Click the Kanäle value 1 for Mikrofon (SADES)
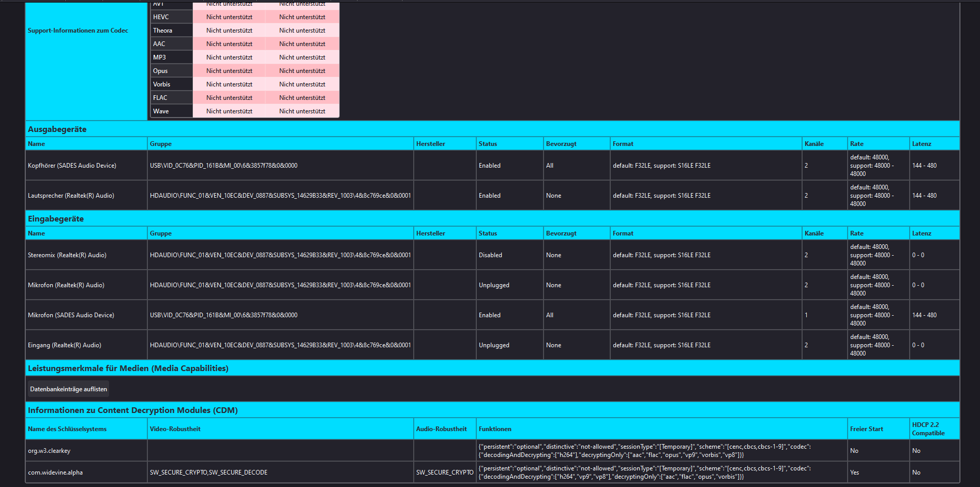Viewport: 980px width, 487px height. 806,315
